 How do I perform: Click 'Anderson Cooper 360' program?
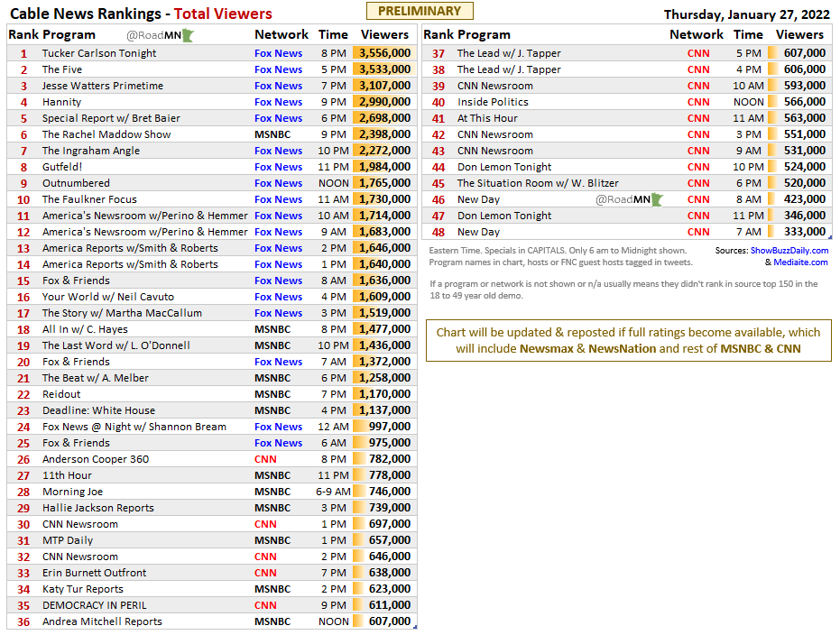click(96, 459)
